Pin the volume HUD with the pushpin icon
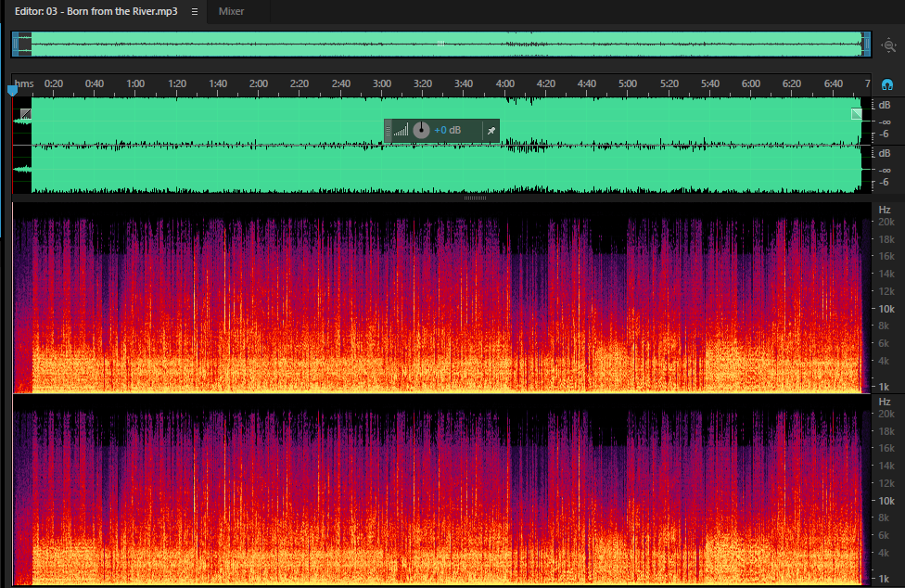The width and height of the screenshot is (905, 588). [x=491, y=131]
